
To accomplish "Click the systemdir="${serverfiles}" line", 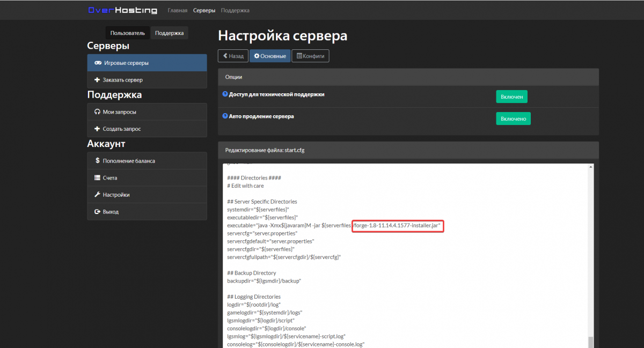I will pos(259,210).
